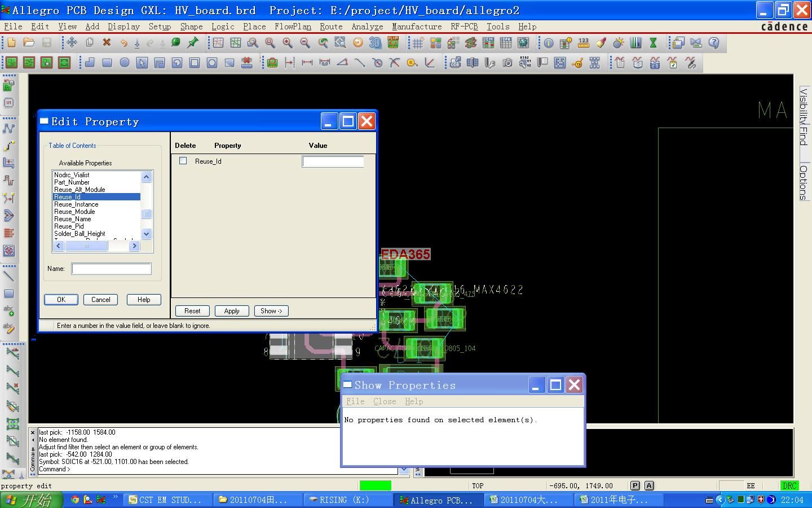Click the up arrow of Available Properties list
Screen dimensions: 812x508
click(147, 177)
